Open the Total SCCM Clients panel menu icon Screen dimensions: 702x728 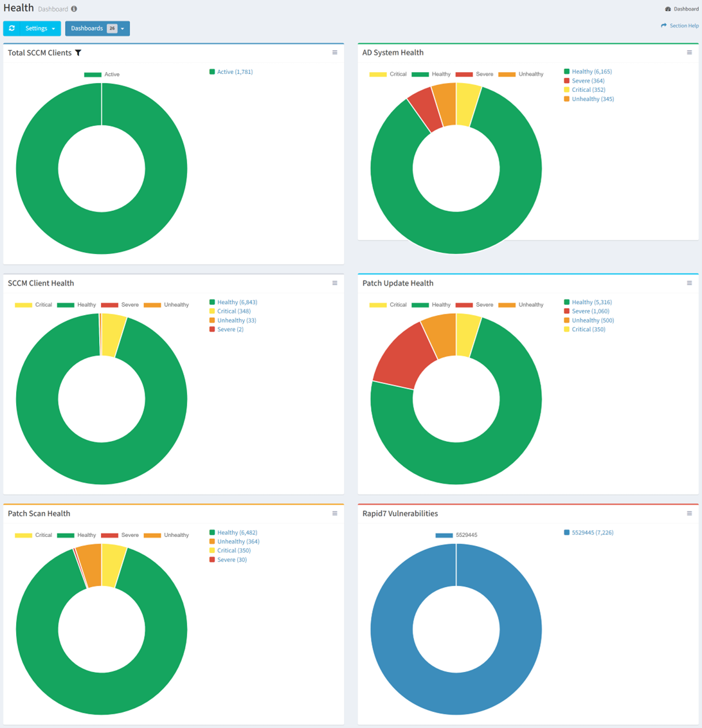point(334,53)
